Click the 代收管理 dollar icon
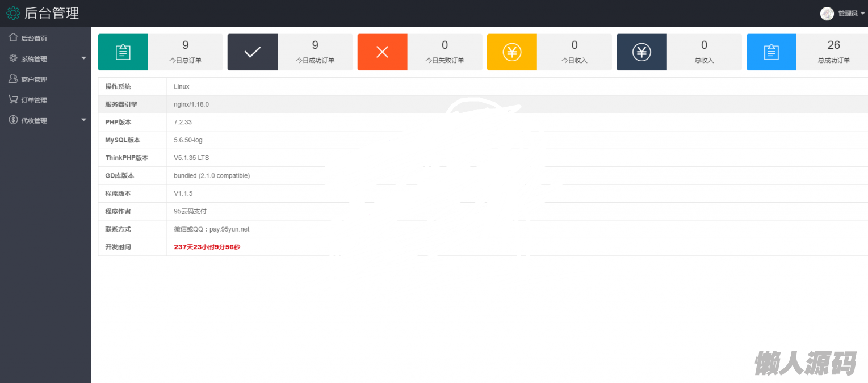The width and height of the screenshot is (868, 383). (13, 120)
